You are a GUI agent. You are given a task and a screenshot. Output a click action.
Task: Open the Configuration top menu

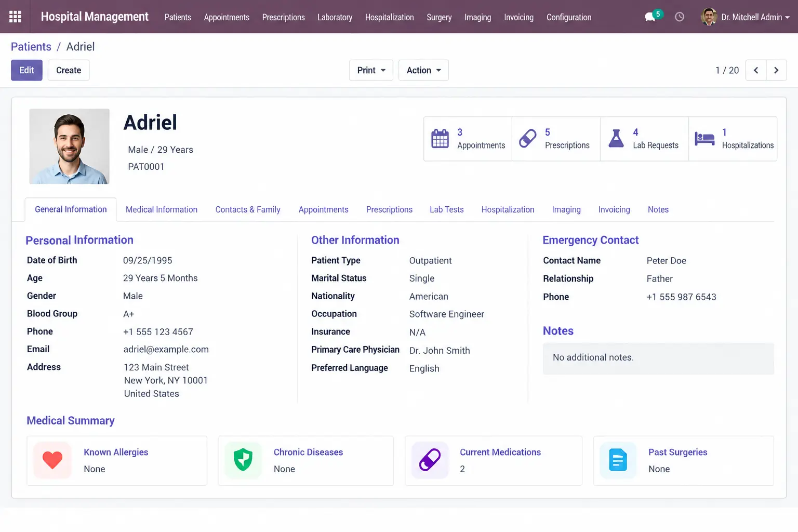569,17
